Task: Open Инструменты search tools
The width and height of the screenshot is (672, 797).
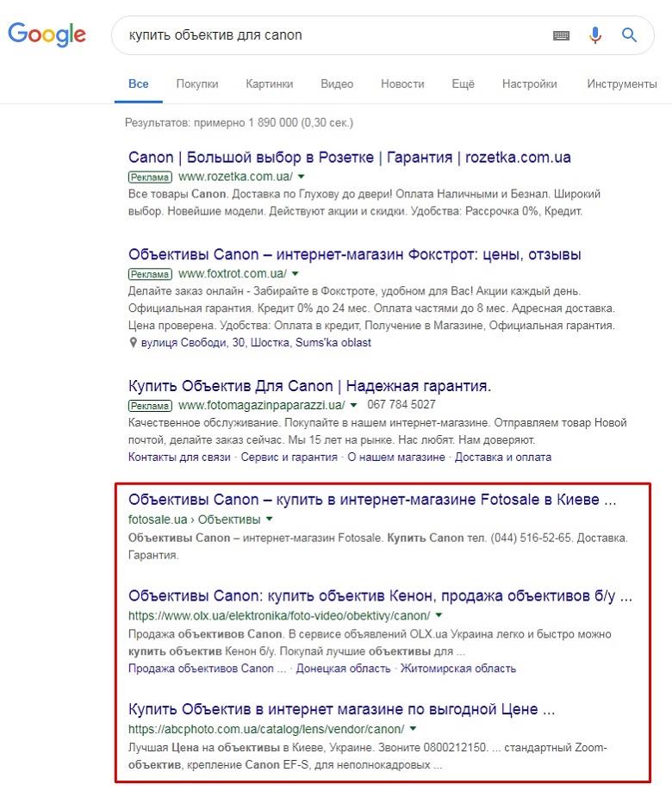Action: pyautogui.click(x=622, y=84)
